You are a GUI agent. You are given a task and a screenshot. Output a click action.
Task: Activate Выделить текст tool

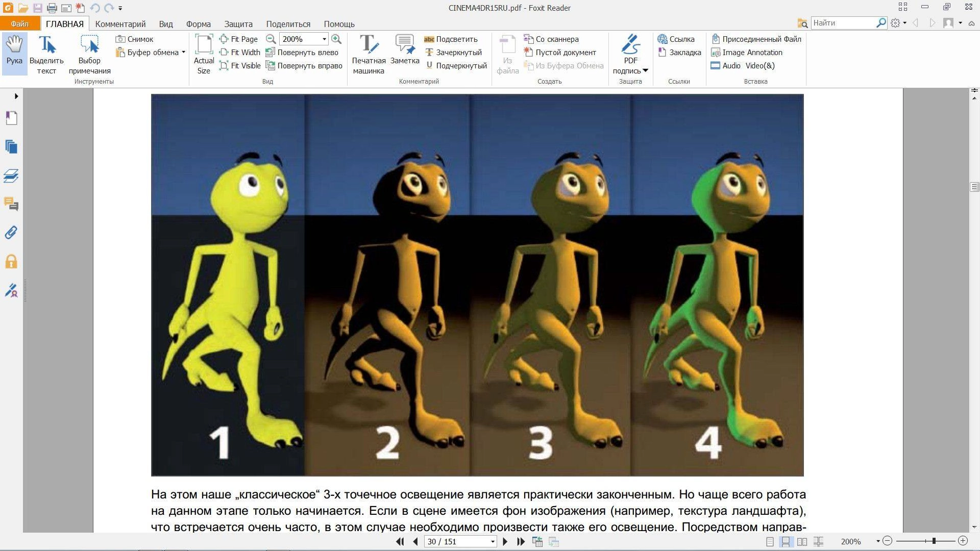click(x=46, y=55)
